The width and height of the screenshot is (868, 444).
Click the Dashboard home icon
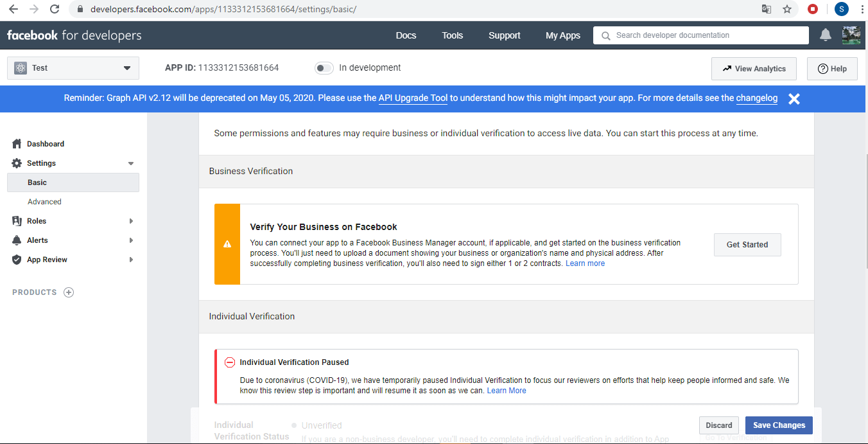click(x=17, y=144)
